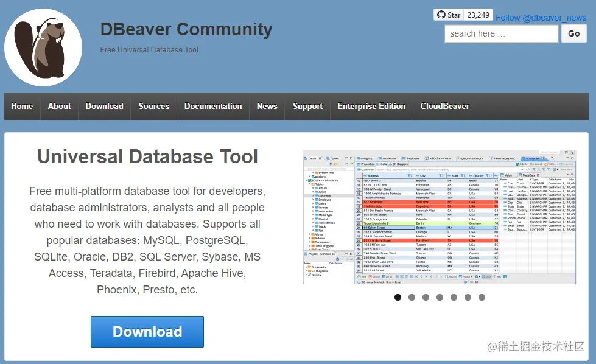Click the Go search button
596x364 pixels.
(574, 34)
